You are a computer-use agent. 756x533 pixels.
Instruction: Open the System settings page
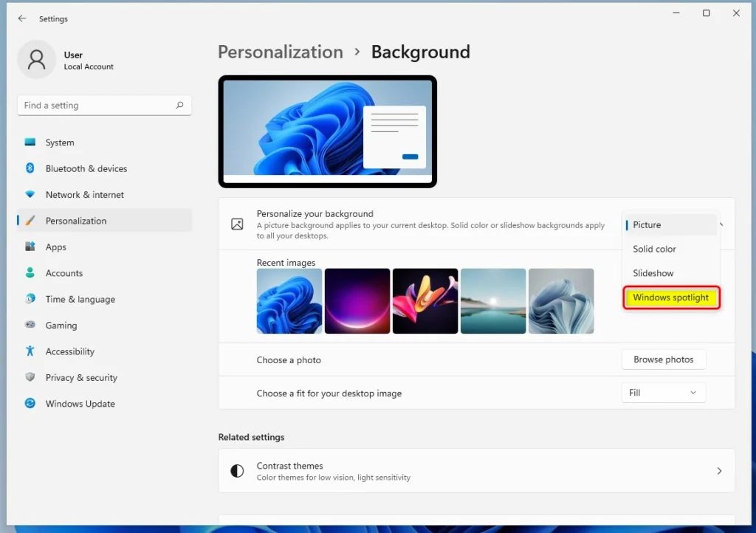click(105, 142)
